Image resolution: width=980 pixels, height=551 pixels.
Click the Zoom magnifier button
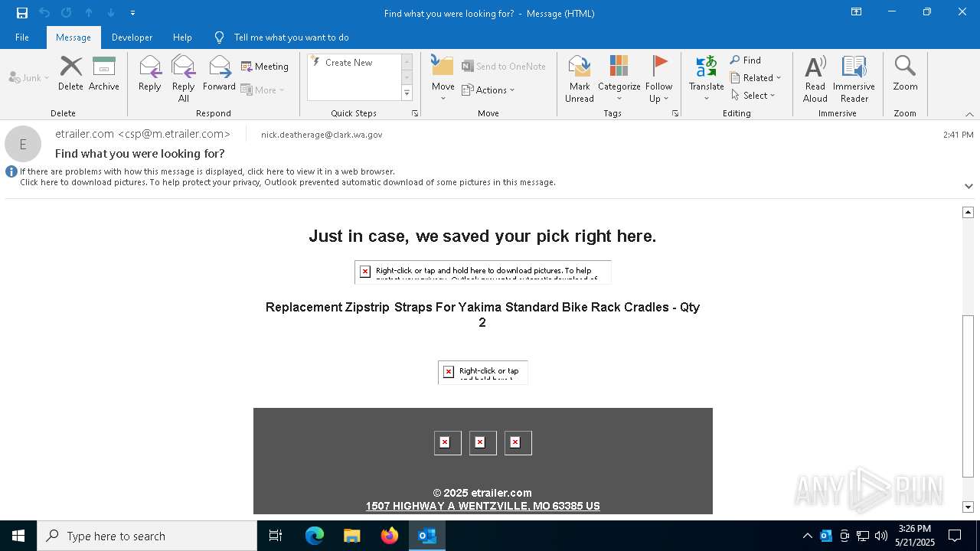click(x=905, y=73)
